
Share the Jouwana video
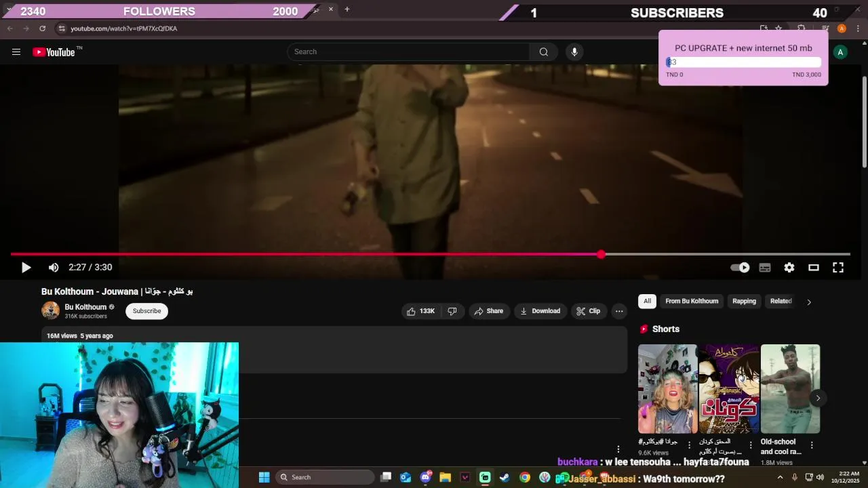point(489,311)
